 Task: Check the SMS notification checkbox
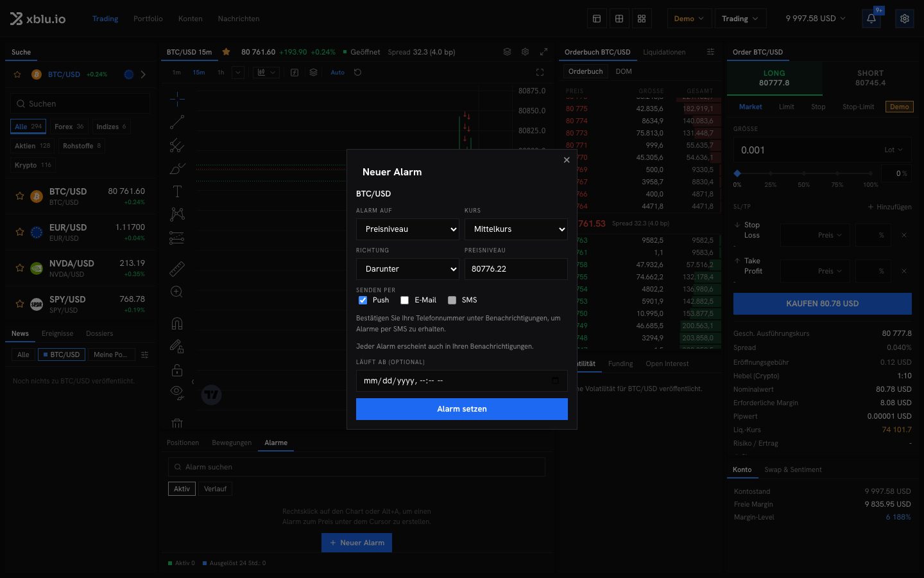coord(452,300)
